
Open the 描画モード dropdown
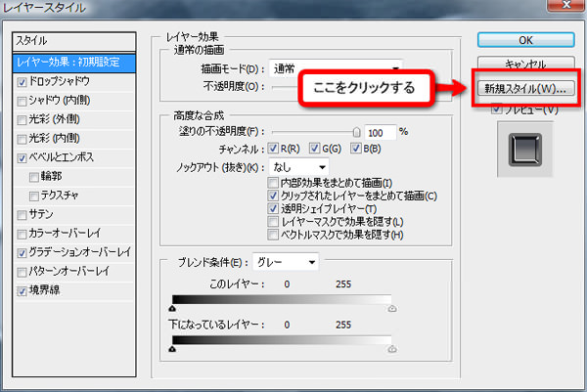(x=335, y=68)
